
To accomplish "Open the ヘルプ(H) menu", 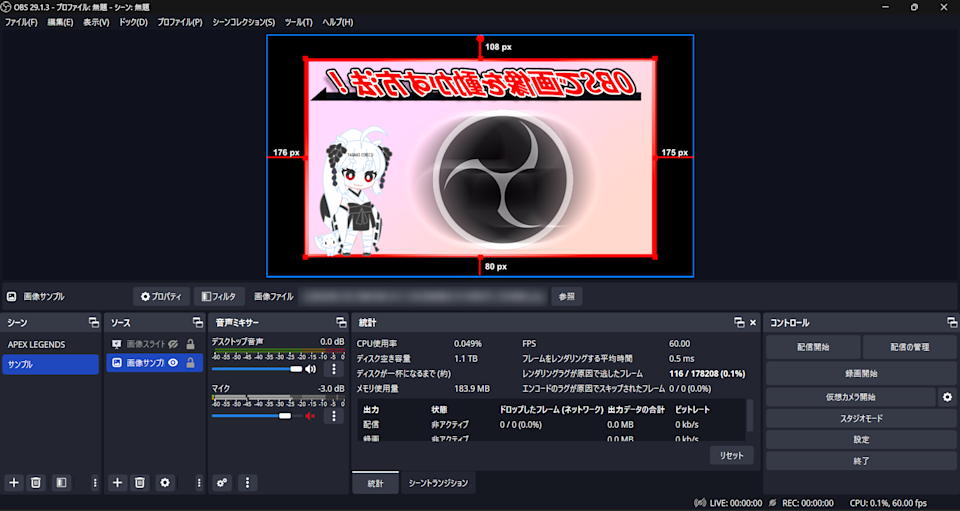I will [338, 22].
